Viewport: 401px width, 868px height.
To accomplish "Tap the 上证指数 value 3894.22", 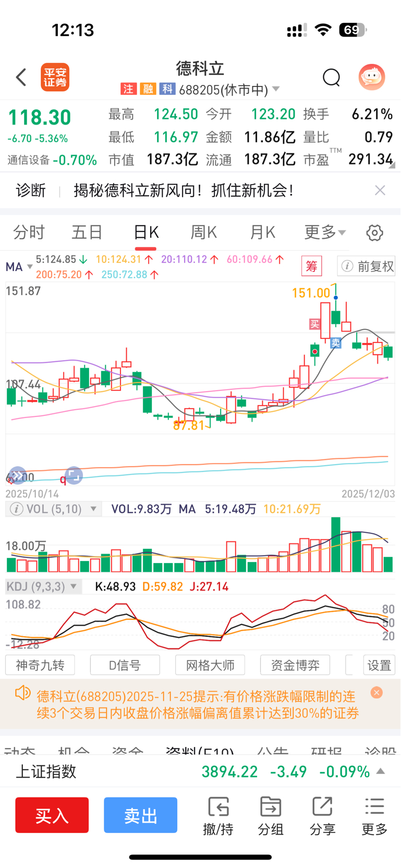I will tap(229, 771).
